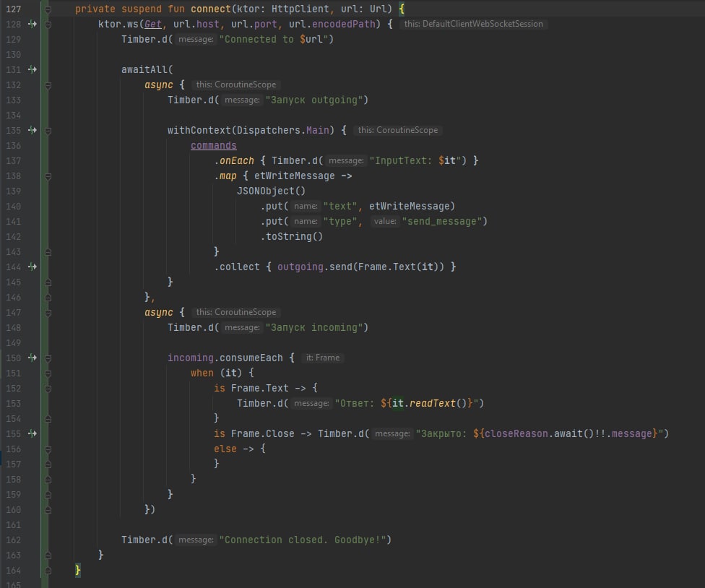Click 'incoming.consumeEach' call

click(x=225, y=358)
